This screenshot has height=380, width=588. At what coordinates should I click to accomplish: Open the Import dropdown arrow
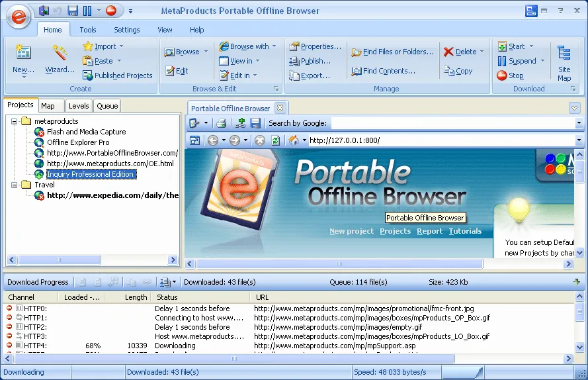(x=121, y=46)
